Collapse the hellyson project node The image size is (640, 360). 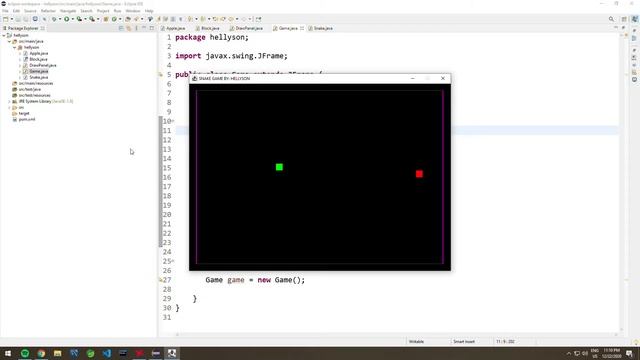pyautogui.click(x=4, y=36)
